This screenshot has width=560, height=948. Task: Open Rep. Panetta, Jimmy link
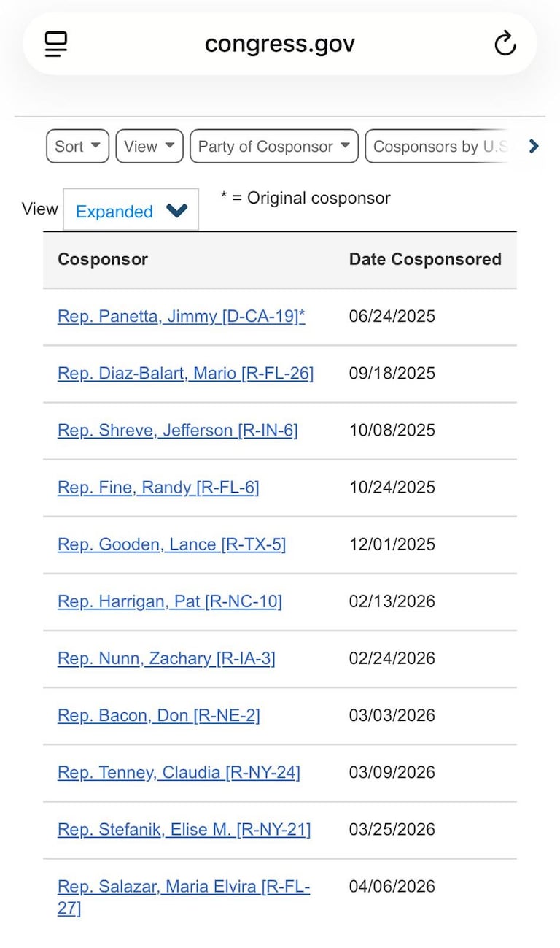point(181,316)
